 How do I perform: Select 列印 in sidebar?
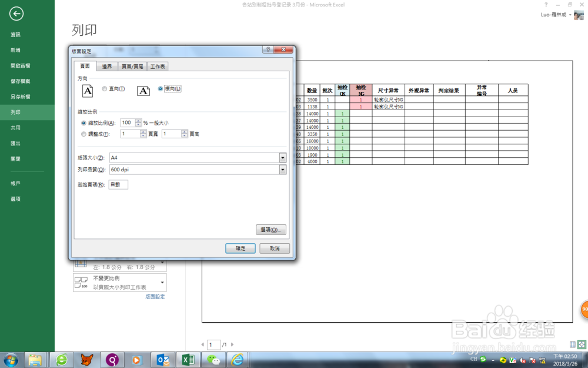coord(28,112)
